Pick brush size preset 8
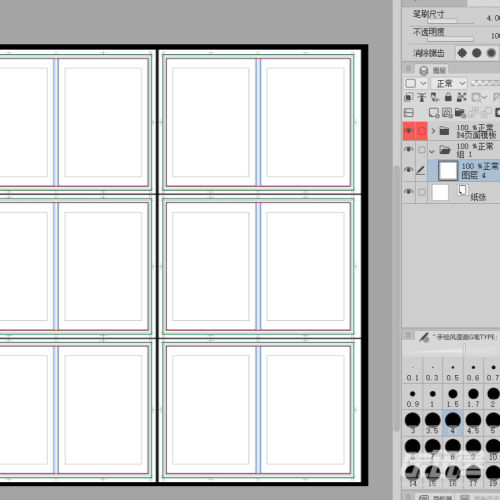Image resolution: width=500 pixels, height=500 pixels. tap(453, 450)
